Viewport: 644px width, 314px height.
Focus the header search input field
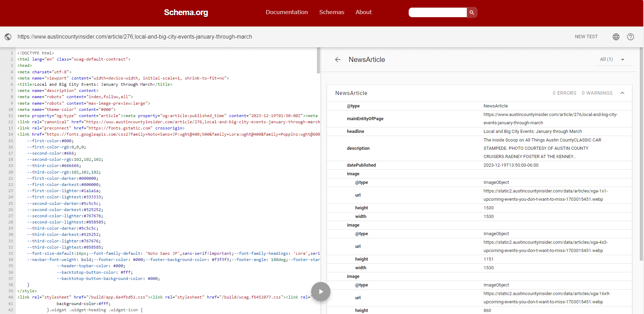coord(438,12)
